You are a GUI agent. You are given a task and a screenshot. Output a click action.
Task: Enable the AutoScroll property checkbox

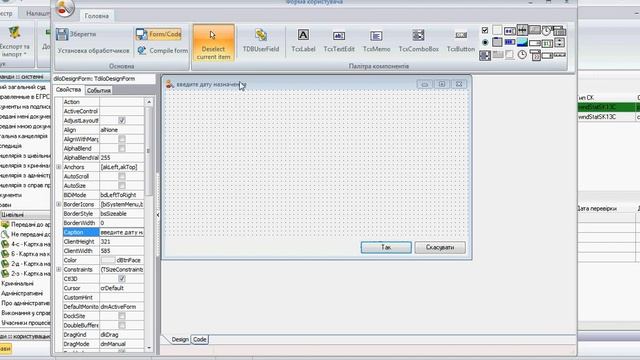click(122, 176)
